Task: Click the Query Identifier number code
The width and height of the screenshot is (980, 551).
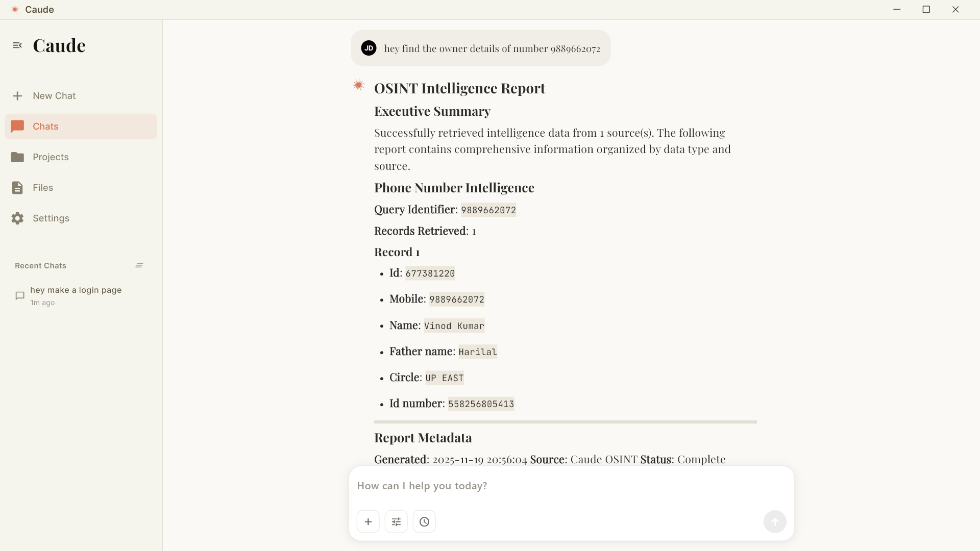Action: [488, 210]
